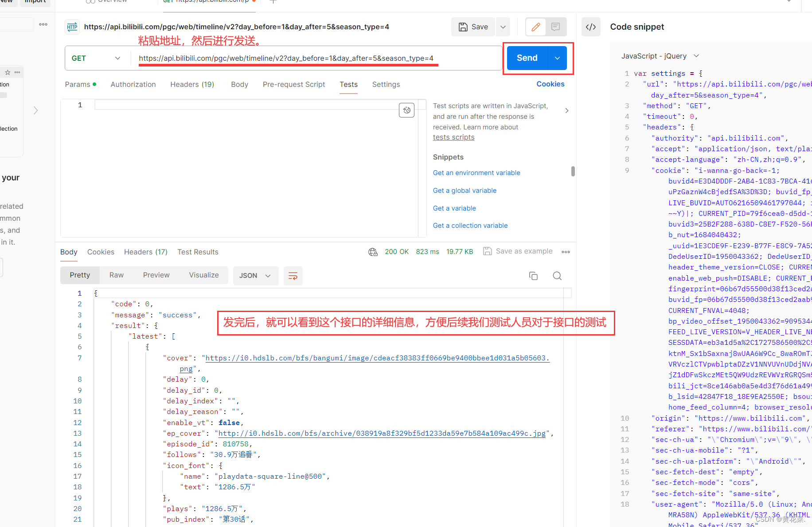Image resolution: width=812 pixels, height=527 pixels.
Task: Click the network globe icon
Action: [373, 252]
